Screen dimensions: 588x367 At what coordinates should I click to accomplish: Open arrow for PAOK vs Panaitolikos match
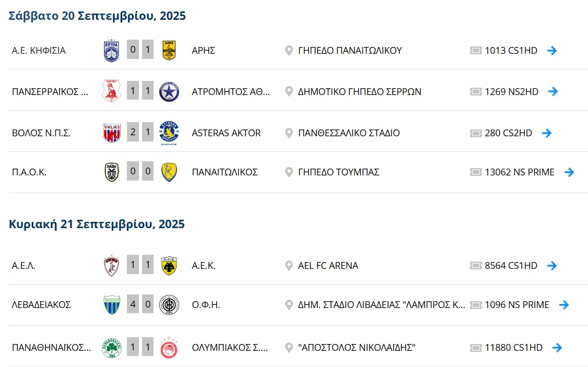[569, 172]
